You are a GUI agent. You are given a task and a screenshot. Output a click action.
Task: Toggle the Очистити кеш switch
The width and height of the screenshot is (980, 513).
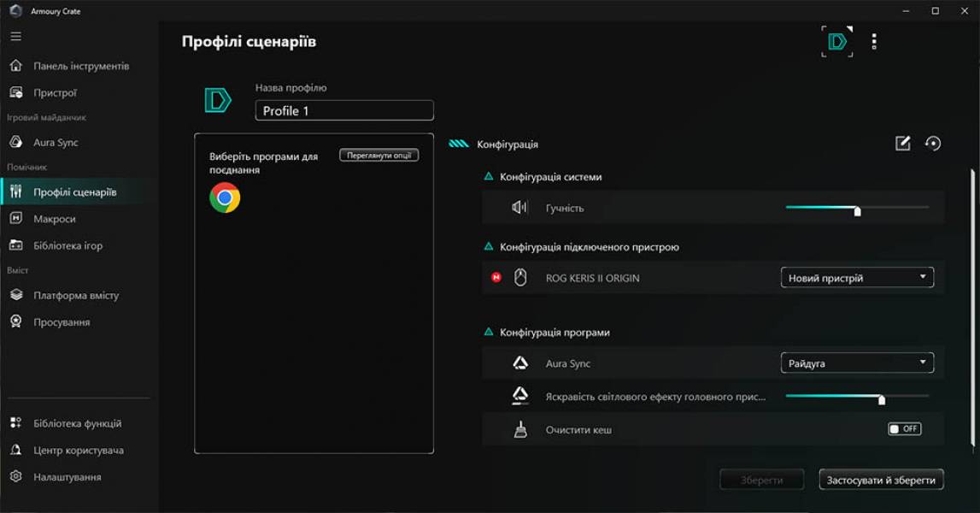tap(904, 429)
